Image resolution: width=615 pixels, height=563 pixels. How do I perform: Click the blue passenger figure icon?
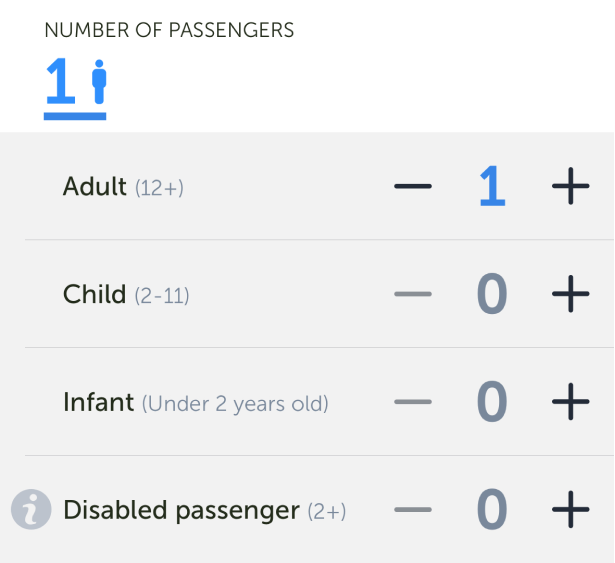click(x=98, y=82)
